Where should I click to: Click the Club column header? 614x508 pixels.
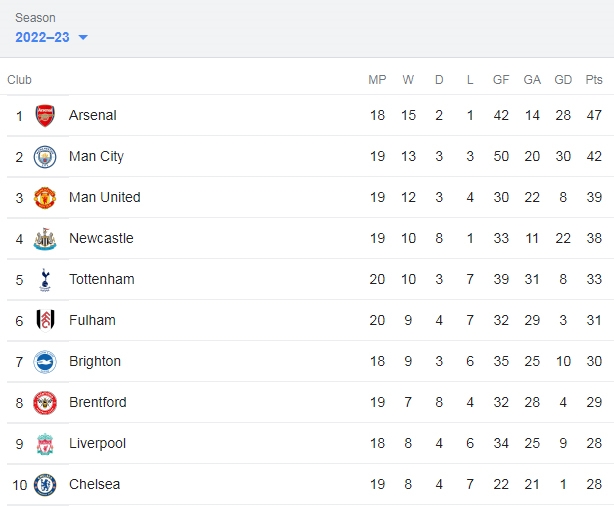tap(19, 80)
